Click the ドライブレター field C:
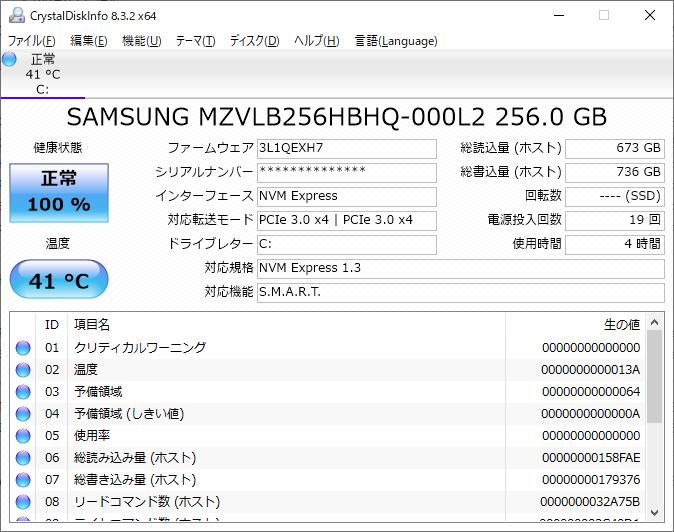Viewport: 674px width, 532px height. (x=347, y=245)
